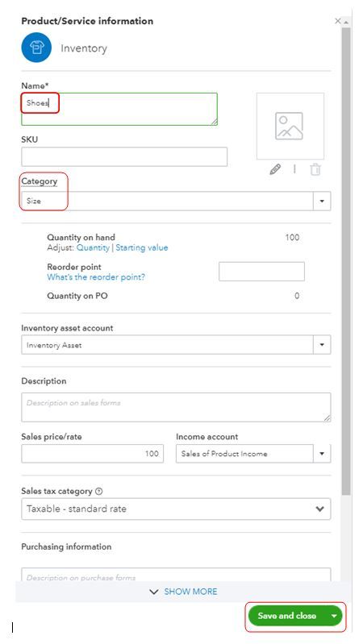Screen dimensions: 363x644
Task: Click the Sales price/rate field
Action: click(93, 454)
